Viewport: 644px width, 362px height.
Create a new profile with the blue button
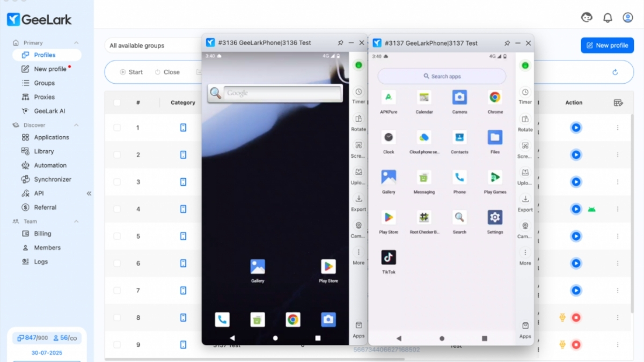tap(607, 45)
